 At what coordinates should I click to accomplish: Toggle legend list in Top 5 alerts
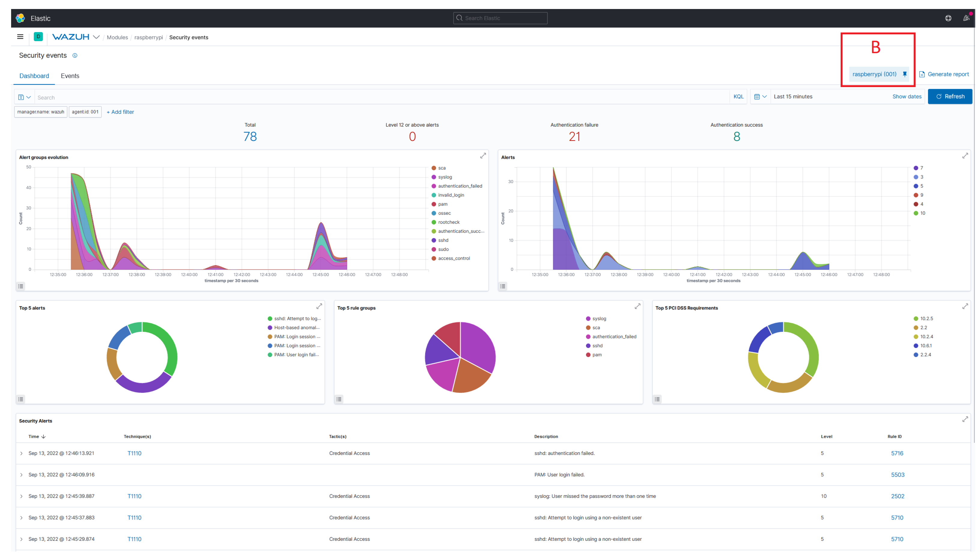[x=21, y=399]
